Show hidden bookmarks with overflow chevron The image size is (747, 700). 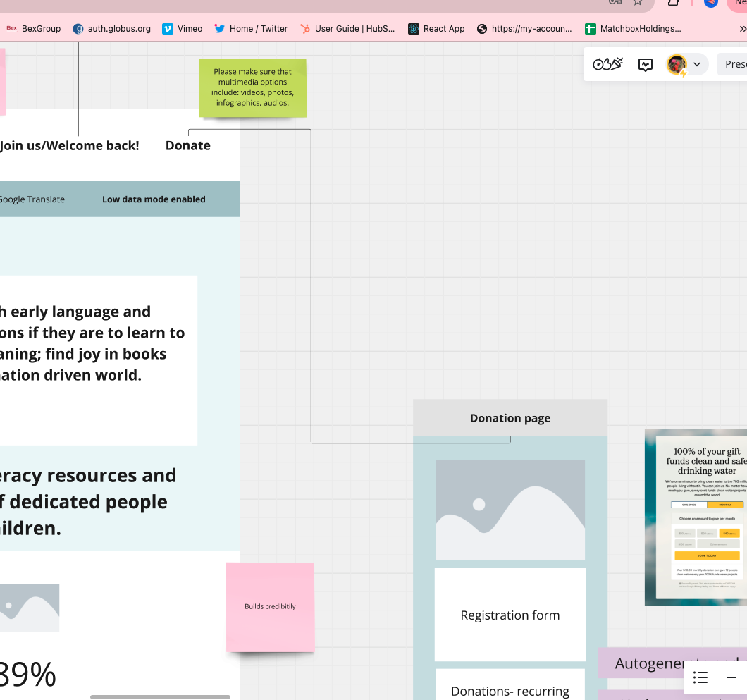click(x=742, y=29)
